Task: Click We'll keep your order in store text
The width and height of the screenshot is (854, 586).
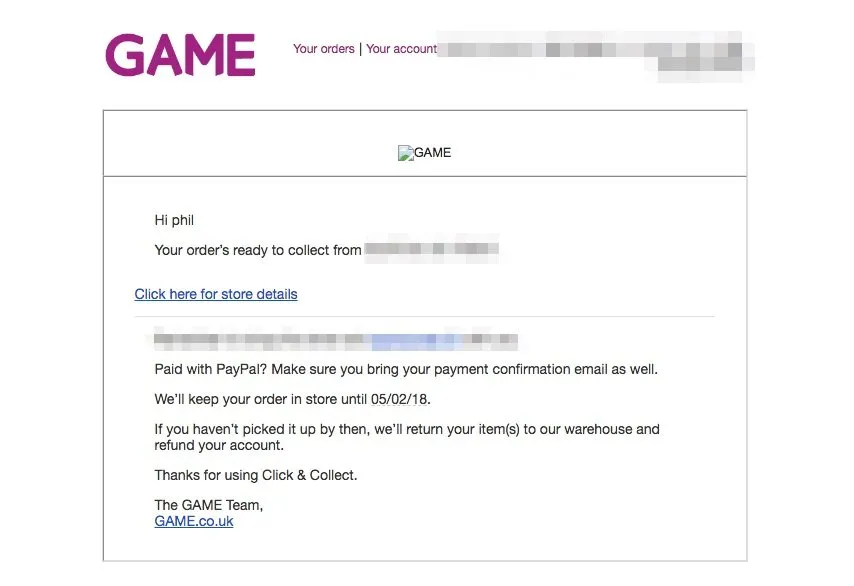Action: tap(261, 399)
